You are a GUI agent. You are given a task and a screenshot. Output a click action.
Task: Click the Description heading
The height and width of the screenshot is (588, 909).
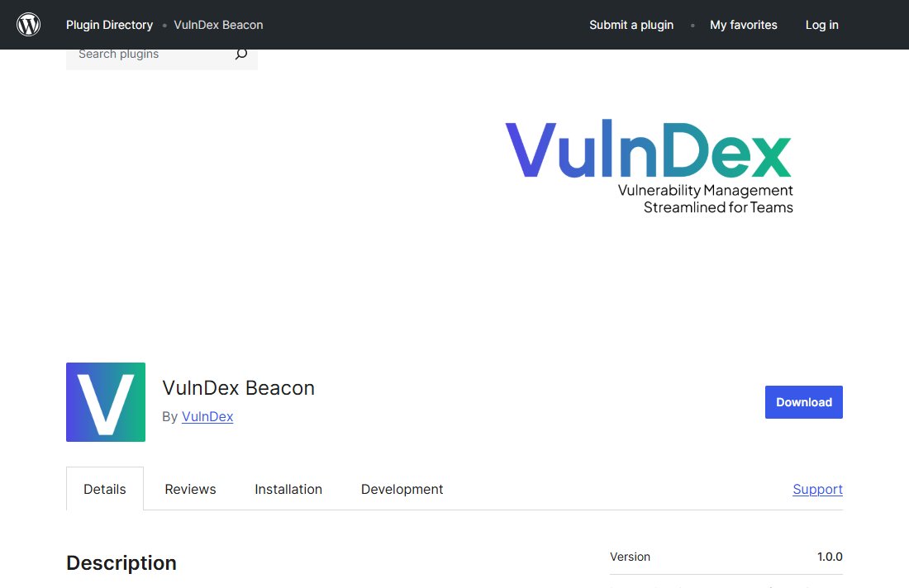pyautogui.click(x=121, y=562)
